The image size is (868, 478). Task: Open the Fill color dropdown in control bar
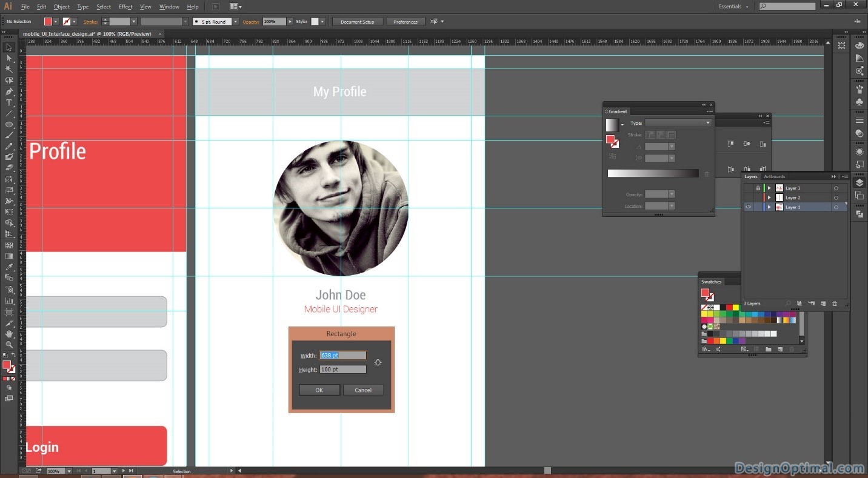tap(56, 21)
